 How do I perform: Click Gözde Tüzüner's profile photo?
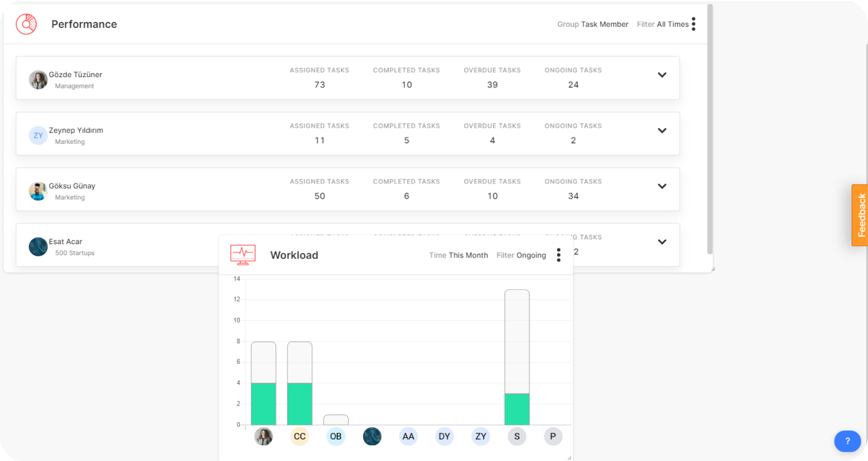tap(38, 80)
